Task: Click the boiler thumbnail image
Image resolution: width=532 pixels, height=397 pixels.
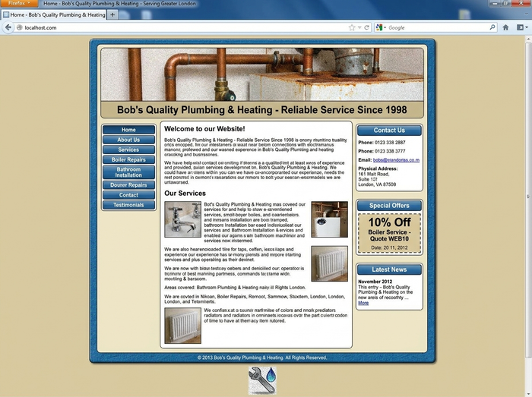Action: click(329, 219)
